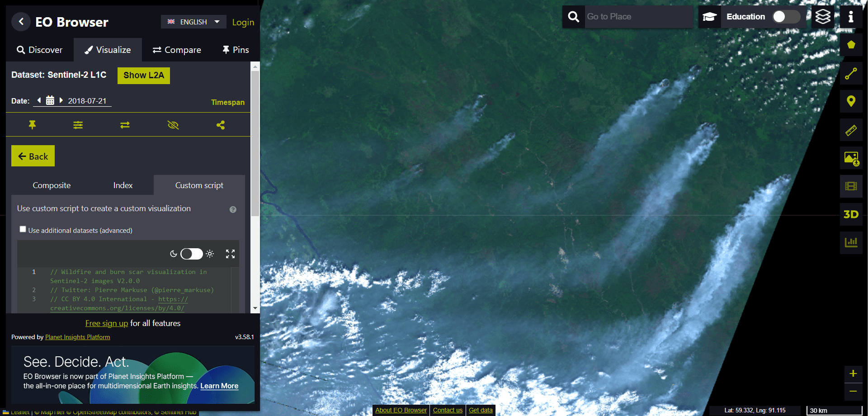Open the Free sign up link
Viewport: 868px width, 416px height.
pyautogui.click(x=107, y=323)
